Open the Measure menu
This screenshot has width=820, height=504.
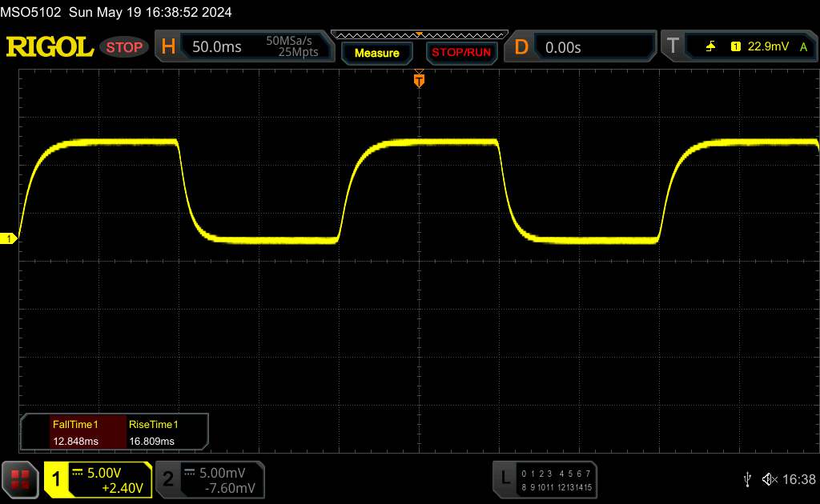(376, 53)
